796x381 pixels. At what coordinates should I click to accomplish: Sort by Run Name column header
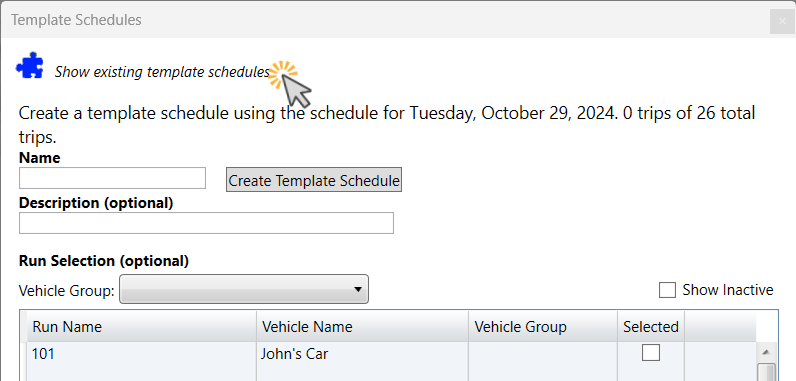[142, 326]
